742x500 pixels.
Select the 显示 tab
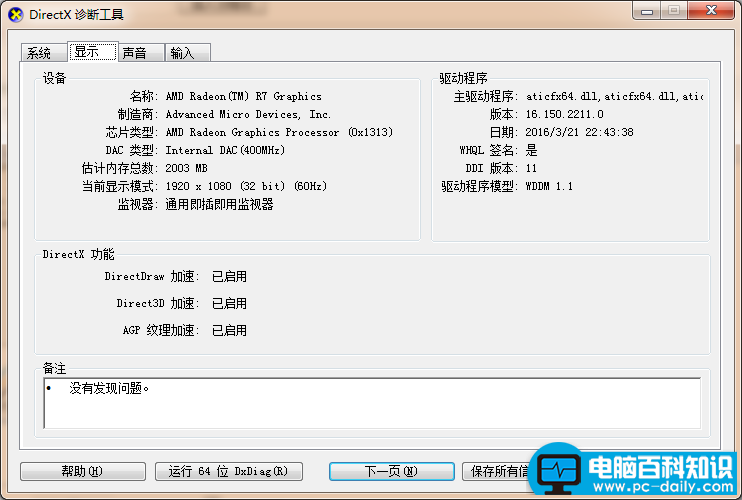point(87,52)
